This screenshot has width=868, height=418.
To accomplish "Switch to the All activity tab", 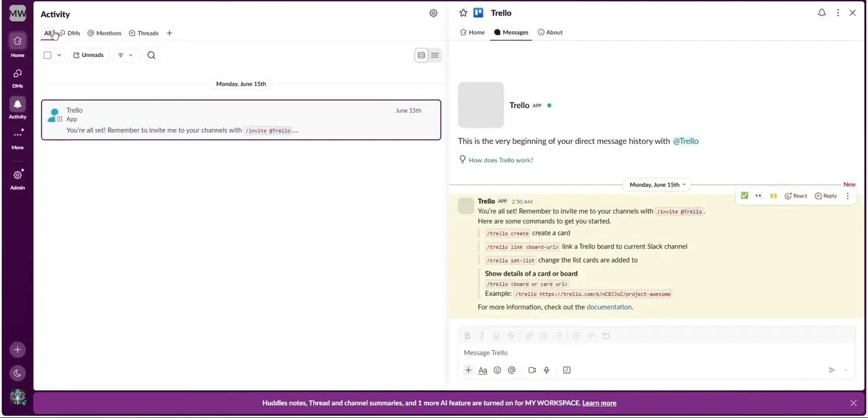I will tap(48, 33).
